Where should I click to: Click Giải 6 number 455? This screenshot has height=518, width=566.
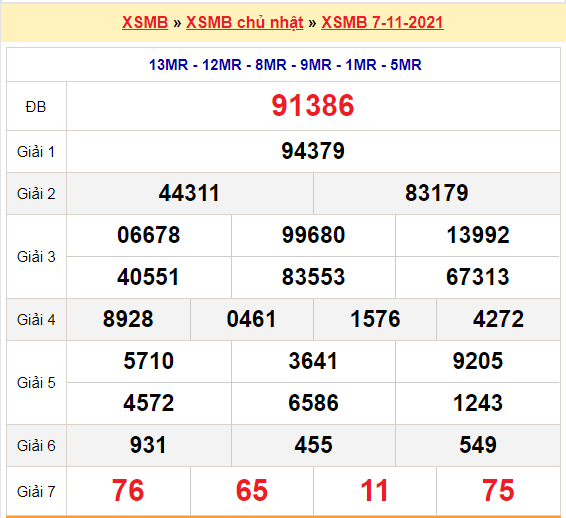tap(313, 445)
